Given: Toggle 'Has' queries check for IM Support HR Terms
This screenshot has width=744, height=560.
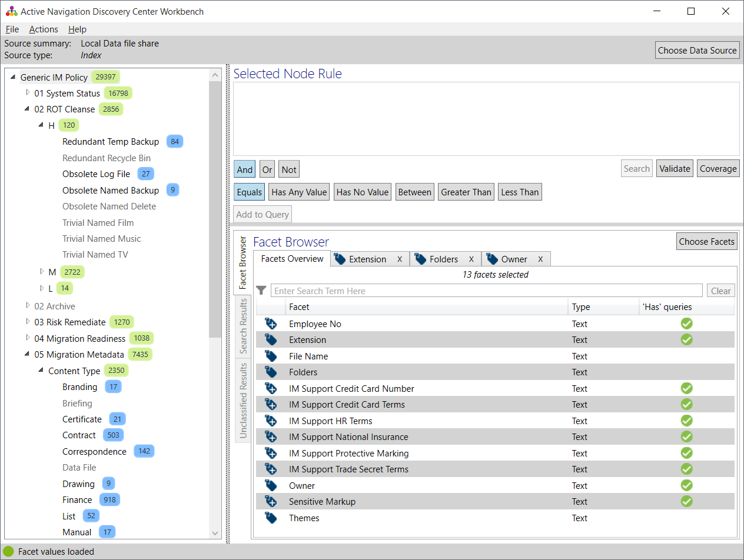Looking at the screenshot, I should pos(686,421).
